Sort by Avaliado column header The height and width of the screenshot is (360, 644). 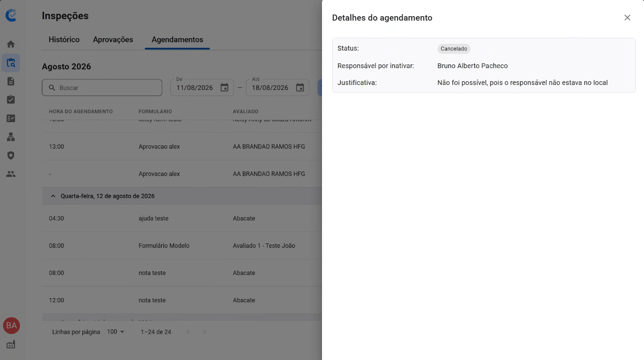pyautogui.click(x=246, y=111)
